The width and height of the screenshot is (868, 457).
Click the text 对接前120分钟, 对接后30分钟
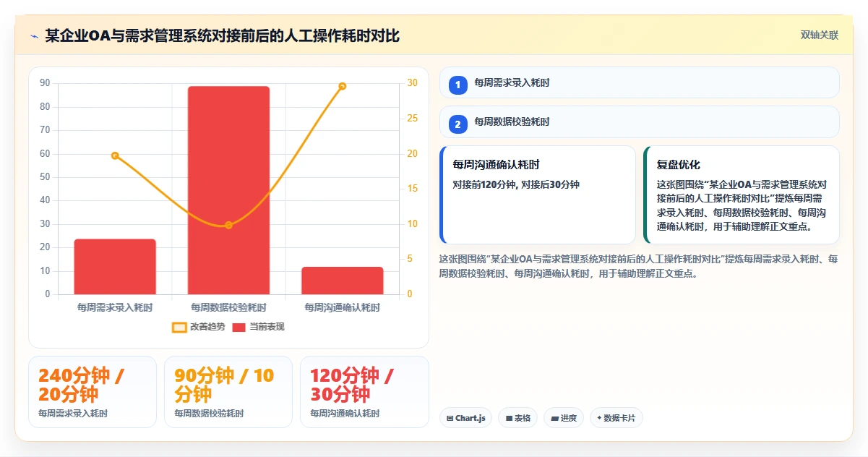pyautogui.click(x=516, y=184)
